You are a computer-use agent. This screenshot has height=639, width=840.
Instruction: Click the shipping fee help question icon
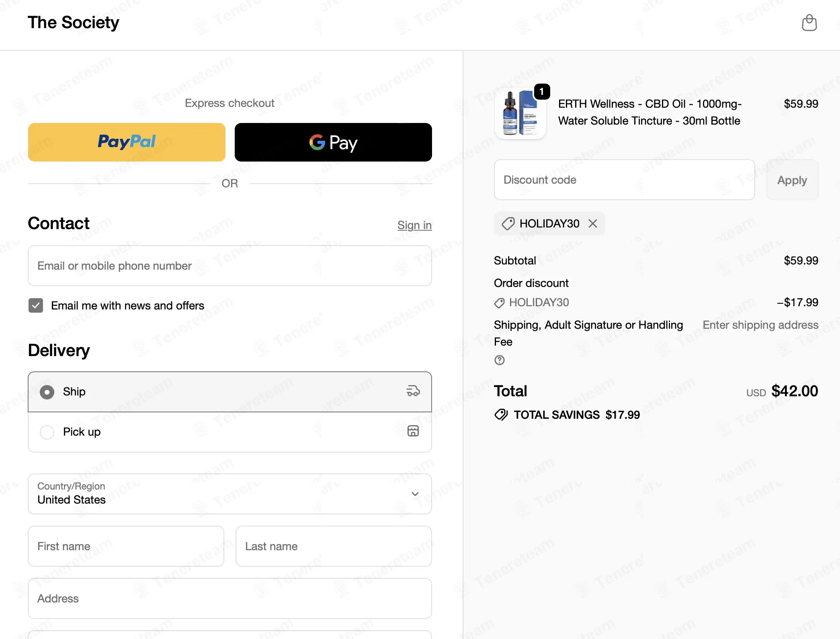(x=500, y=360)
